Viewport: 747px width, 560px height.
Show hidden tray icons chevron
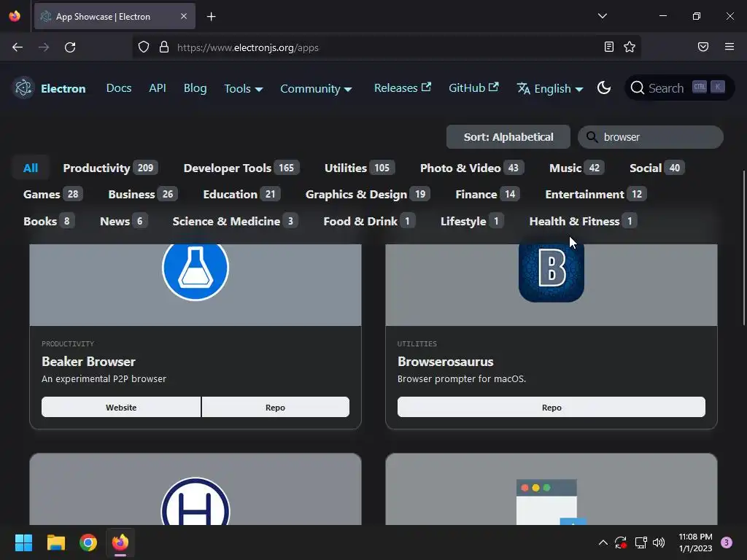pyautogui.click(x=603, y=542)
